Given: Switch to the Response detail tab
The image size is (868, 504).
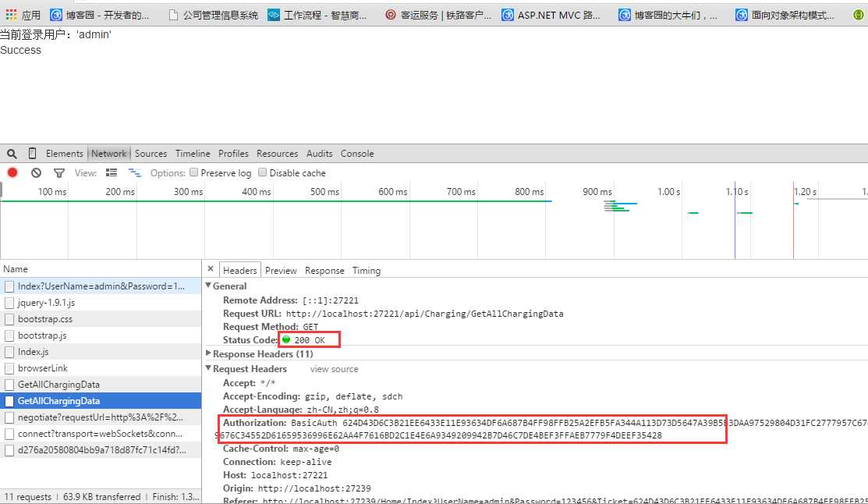Looking at the screenshot, I should point(324,270).
